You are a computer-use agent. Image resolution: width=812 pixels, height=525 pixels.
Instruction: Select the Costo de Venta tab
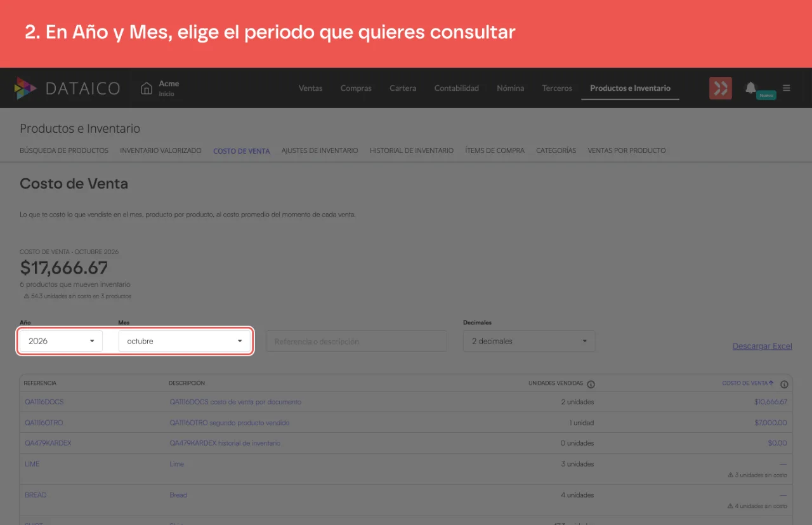click(x=242, y=151)
